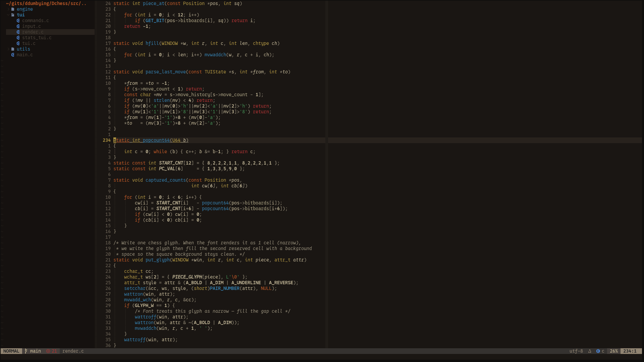Open stats_tui.c from the file tree

(x=37, y=38)
